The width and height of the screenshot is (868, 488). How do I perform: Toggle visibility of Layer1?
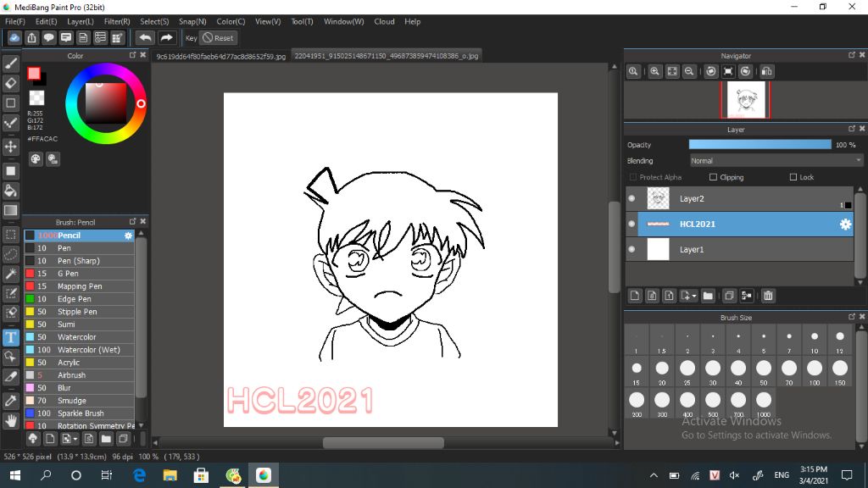(632, 250)
